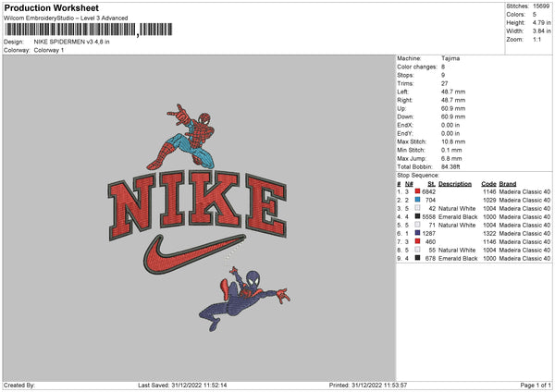Image resolution: width=555 pixels, height=392 pixels.
Task: Click the Zoom value 1:1
Action: click(x=536, y=39)
